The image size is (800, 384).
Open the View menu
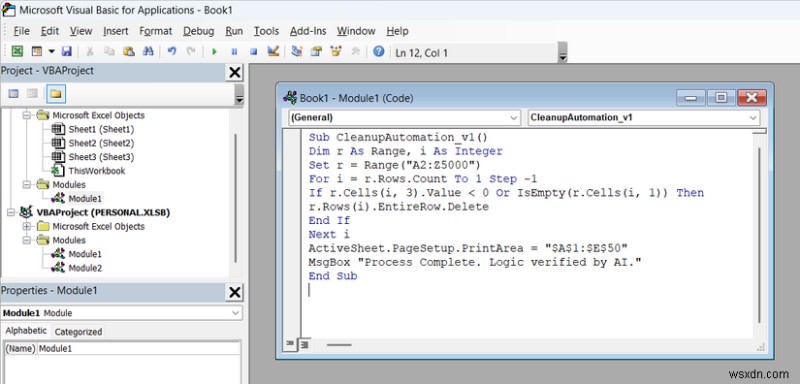(x=81, y=31)
